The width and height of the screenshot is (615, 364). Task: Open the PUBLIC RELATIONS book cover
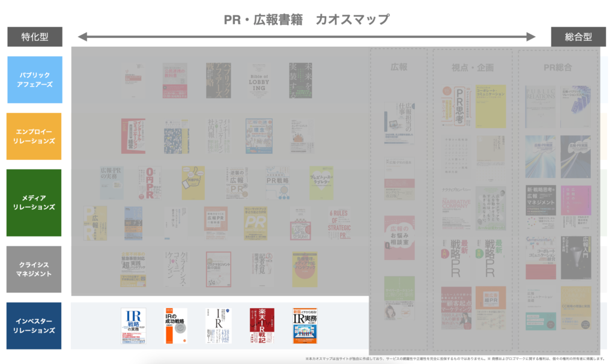click(x=541, y=107)
